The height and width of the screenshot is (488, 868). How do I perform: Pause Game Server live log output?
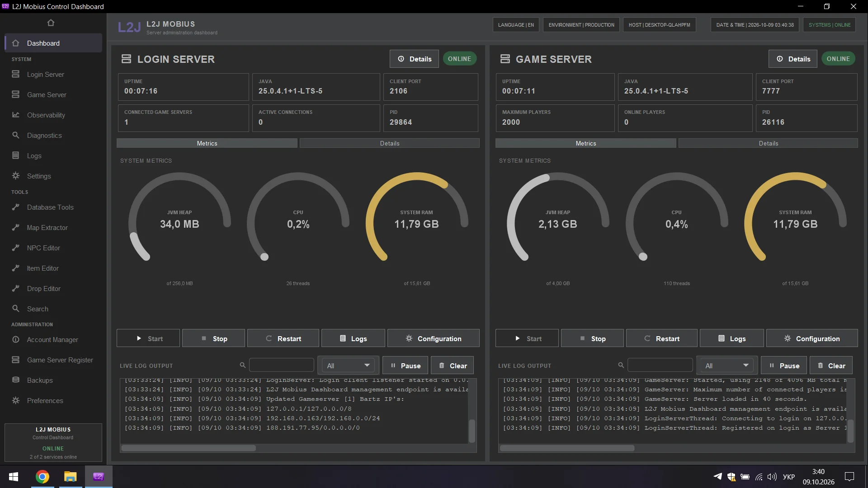(784, 366)
